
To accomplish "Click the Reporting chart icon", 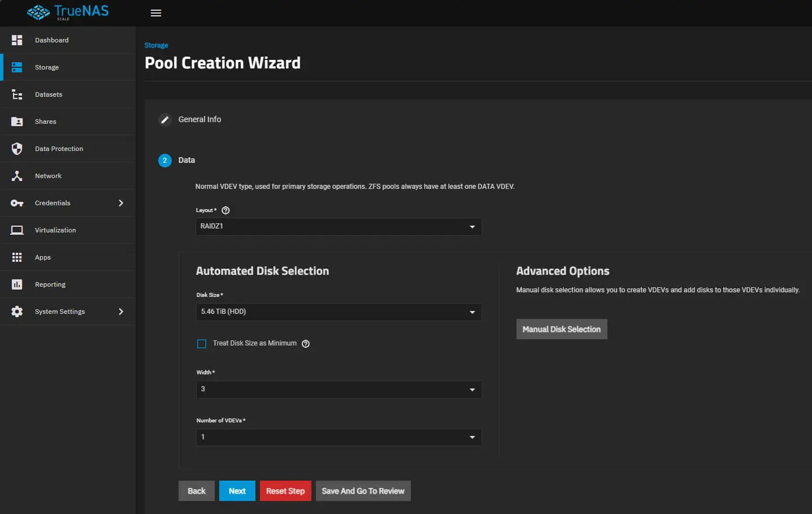I will [17, 284].
